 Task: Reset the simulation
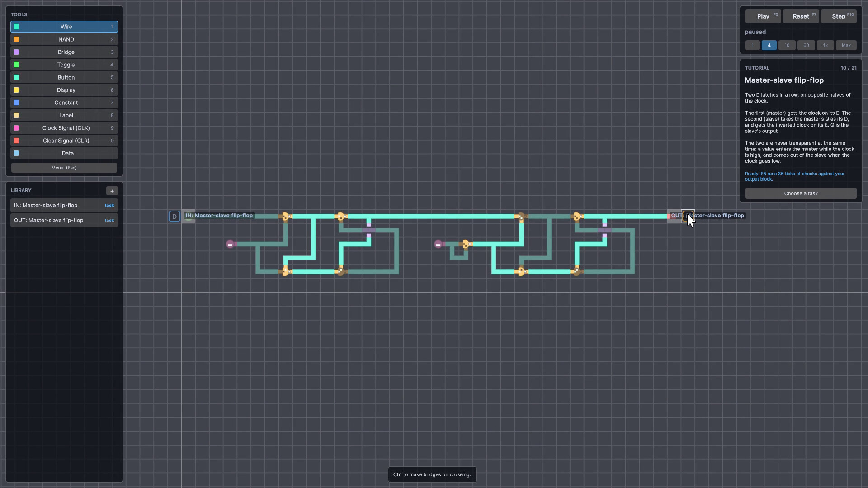(801, 16)
